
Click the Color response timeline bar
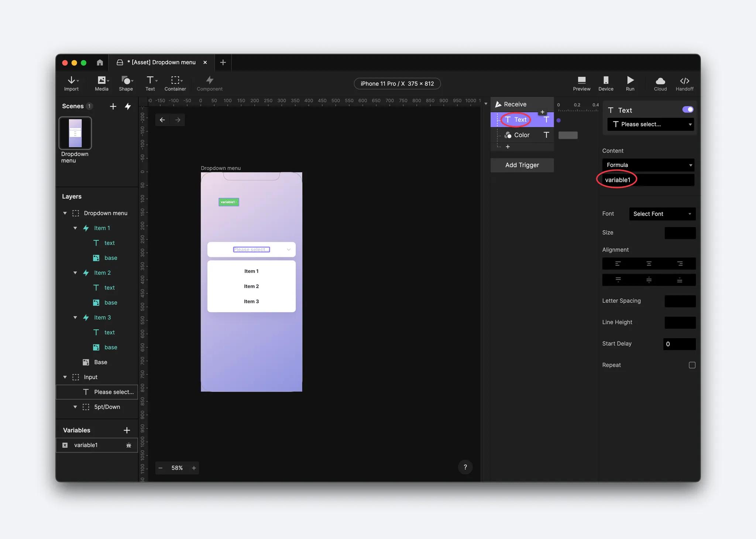[568, 135]
